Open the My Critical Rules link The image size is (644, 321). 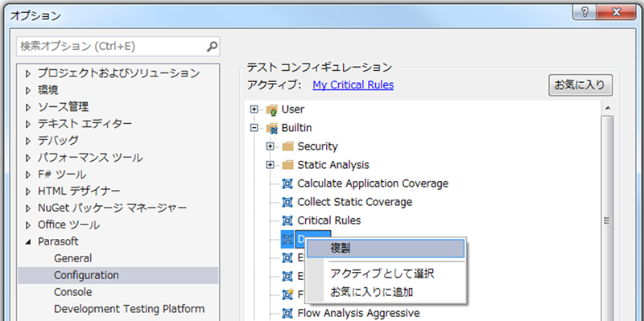(353, 85)
